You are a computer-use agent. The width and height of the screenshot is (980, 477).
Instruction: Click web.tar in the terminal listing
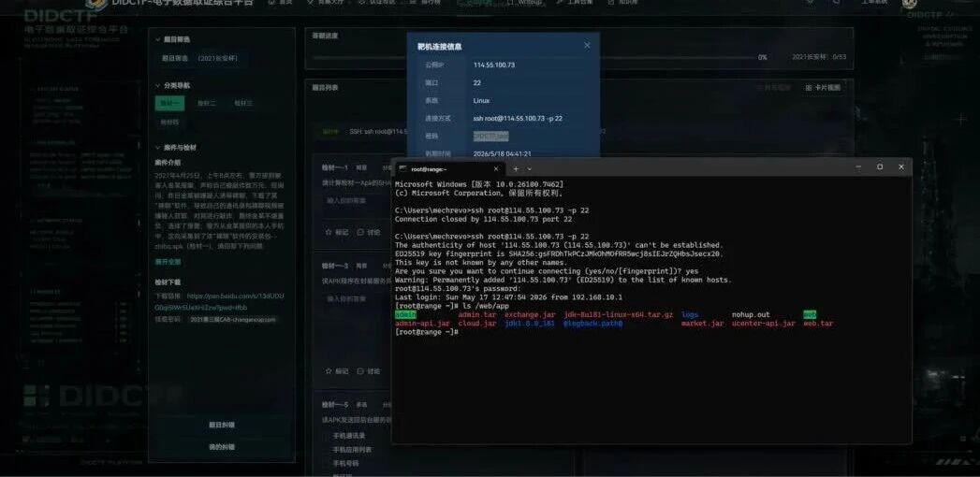point(818,324)
